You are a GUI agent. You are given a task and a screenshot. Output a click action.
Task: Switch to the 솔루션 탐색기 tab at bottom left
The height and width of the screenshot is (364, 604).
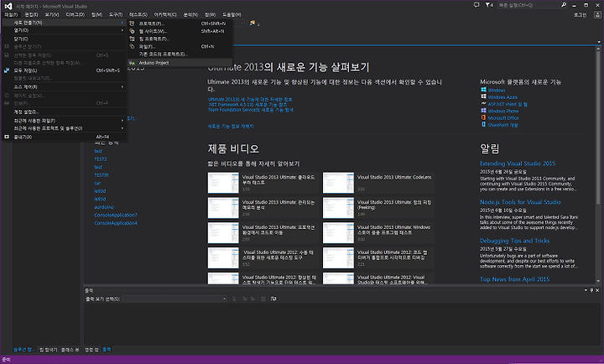pyautogui.click(x=23, y=350)
